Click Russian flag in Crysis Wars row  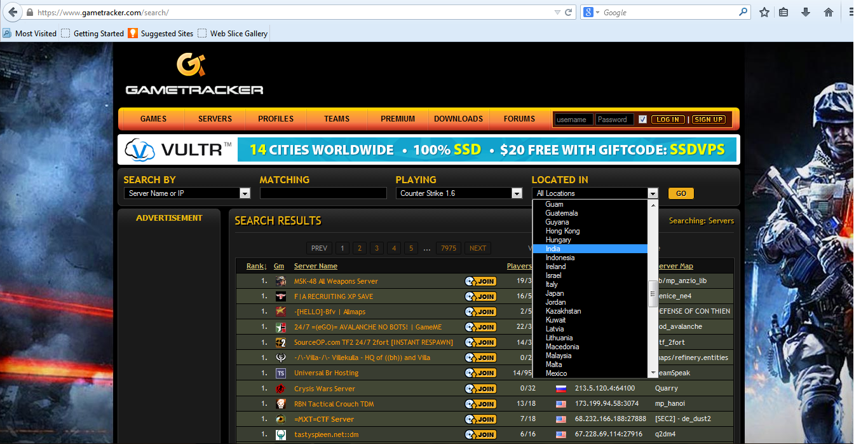coord(561,389)
